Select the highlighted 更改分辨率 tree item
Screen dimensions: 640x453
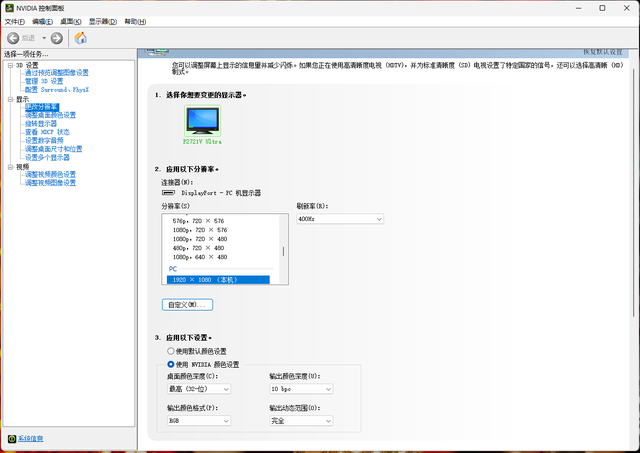(42, 107)
